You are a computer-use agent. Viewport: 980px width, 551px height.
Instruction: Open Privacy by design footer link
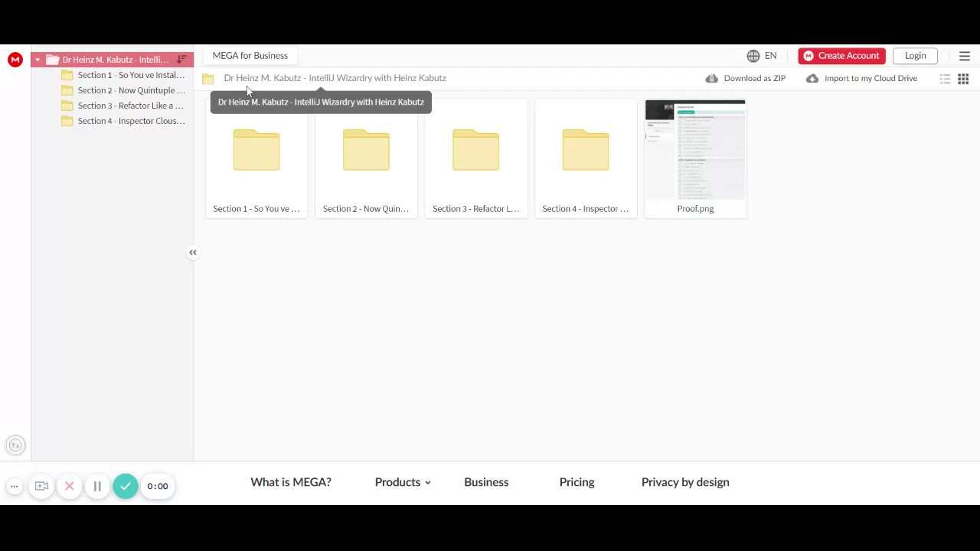pos(685,482)
